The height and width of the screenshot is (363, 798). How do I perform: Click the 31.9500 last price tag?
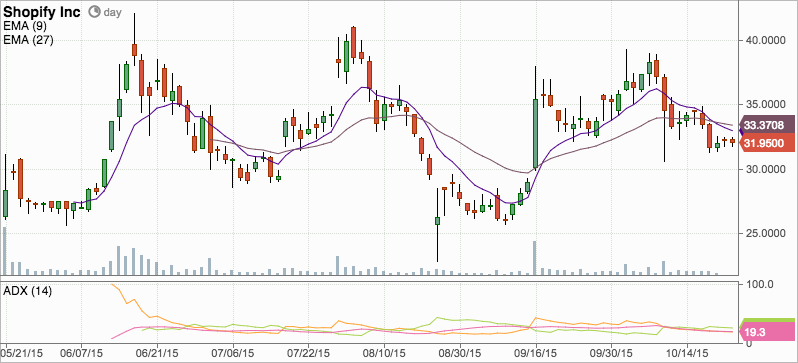click(768, 144)
